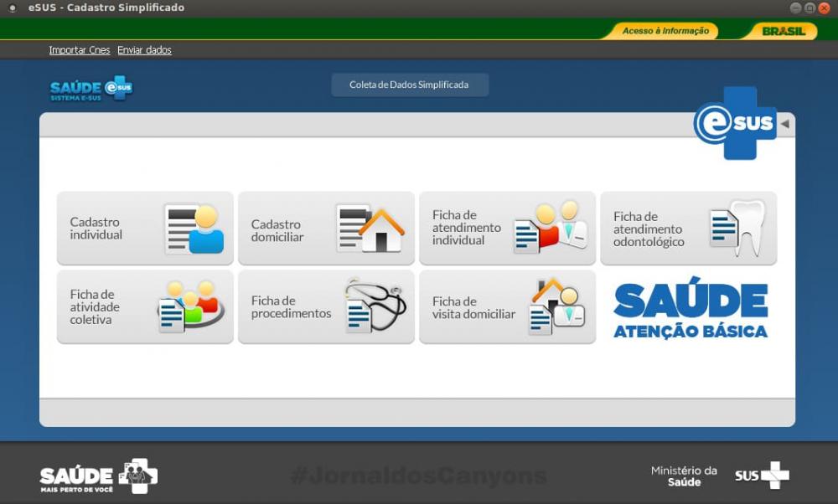Click the SUS cross logo in footer
The width and height of the screenshot is (838, 504).
pyautogui.click(x=762, y=476)
